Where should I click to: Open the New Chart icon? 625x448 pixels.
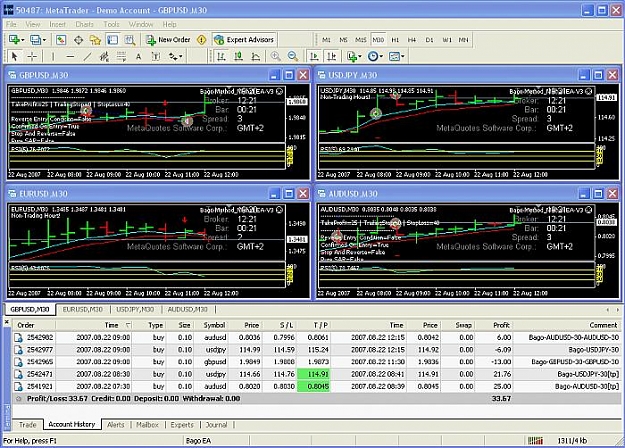pyautogui.click(x=14, y=40)
